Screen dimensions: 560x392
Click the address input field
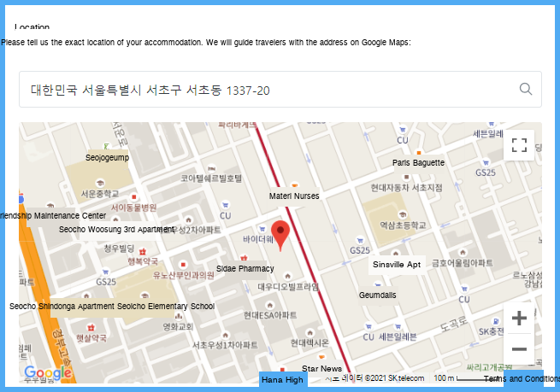click(280, 89)
